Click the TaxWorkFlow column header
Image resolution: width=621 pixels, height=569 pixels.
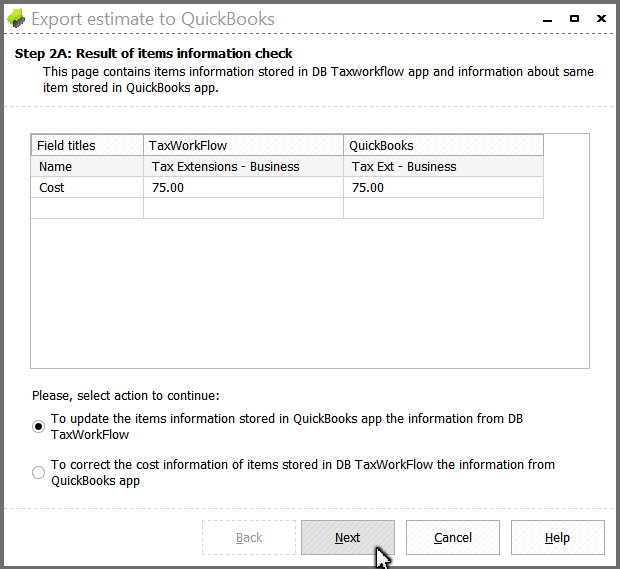point(243,145)
